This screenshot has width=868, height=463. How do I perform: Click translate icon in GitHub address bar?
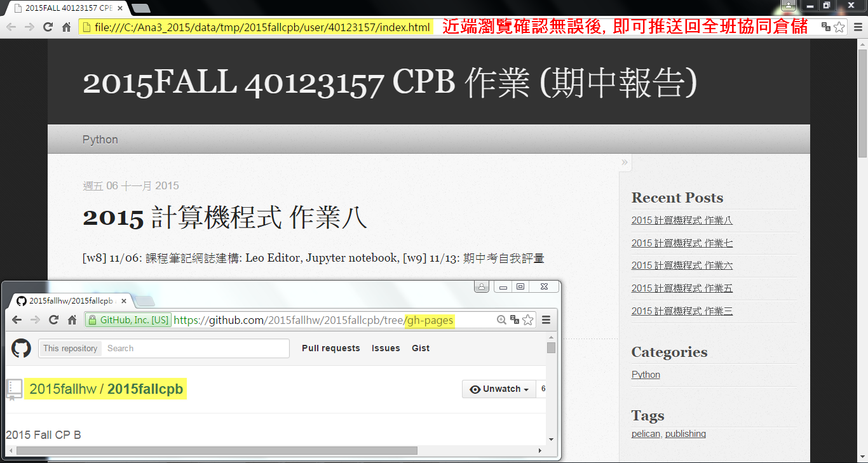coord(514,320)
